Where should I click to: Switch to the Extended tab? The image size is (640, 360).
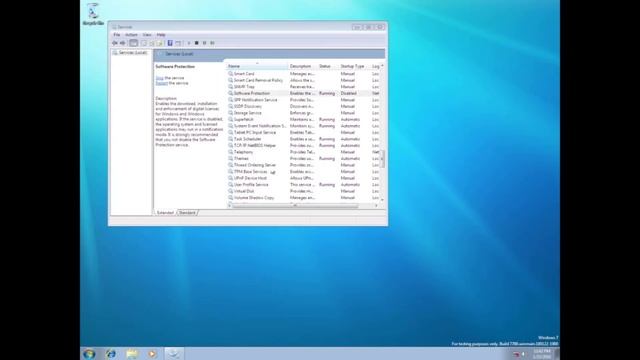coord(165,213)
